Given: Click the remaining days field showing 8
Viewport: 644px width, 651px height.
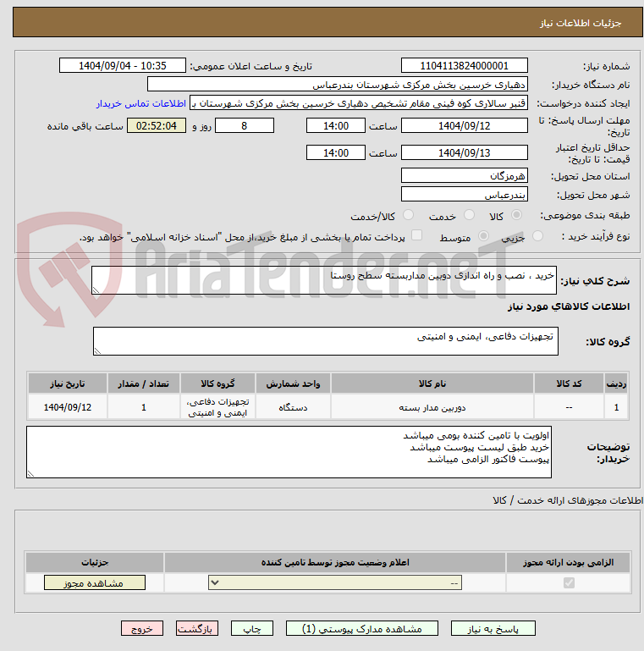Looking at the screenshot, I should tap(245, 126).
